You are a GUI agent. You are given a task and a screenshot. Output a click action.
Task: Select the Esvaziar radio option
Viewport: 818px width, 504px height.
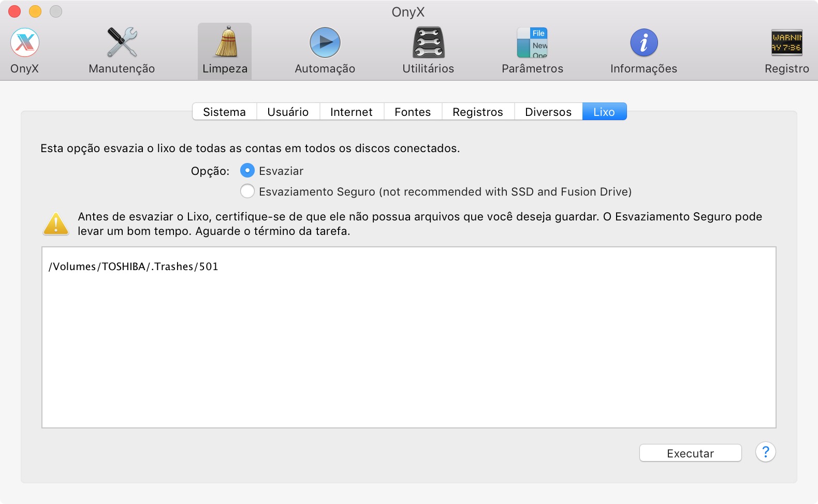click(247, 171)
